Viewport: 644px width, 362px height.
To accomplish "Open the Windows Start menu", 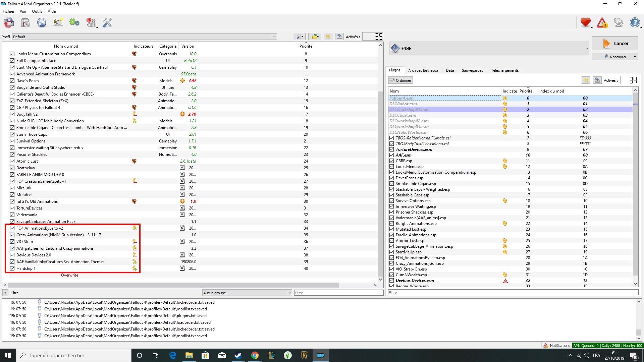I will (x=8, y=355).
